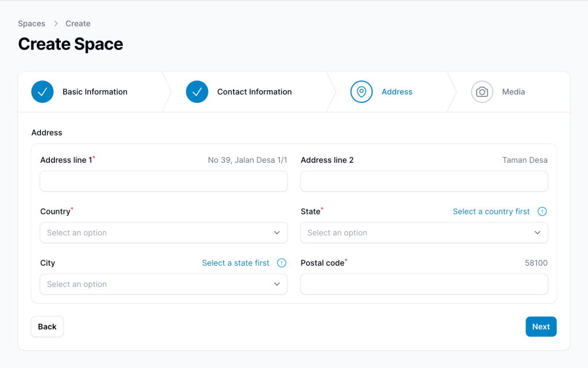Open the State dropdown
This screenshot has width=588, height=368.
(x=424, y=233)
